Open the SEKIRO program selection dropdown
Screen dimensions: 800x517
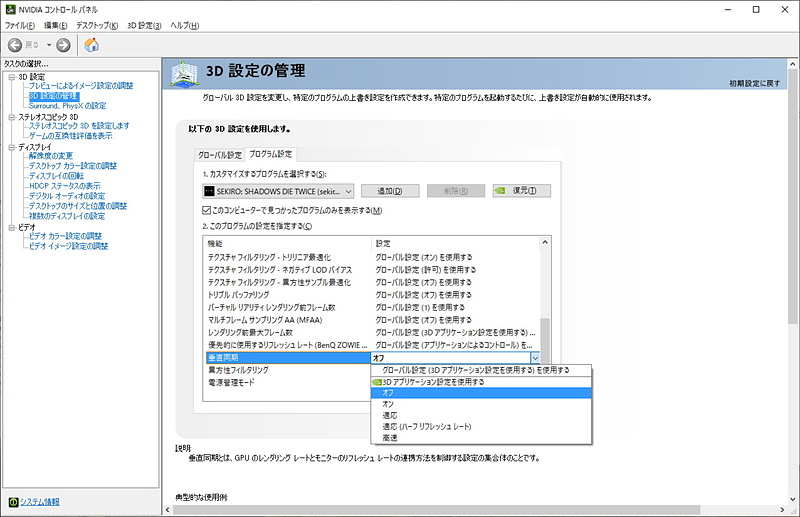click(x=278, y=191)
